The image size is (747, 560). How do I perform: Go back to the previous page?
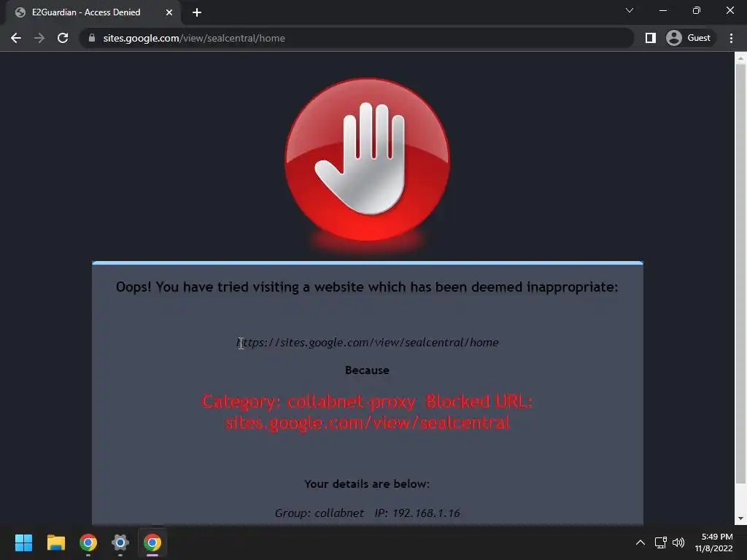click(x=16, y=38)
